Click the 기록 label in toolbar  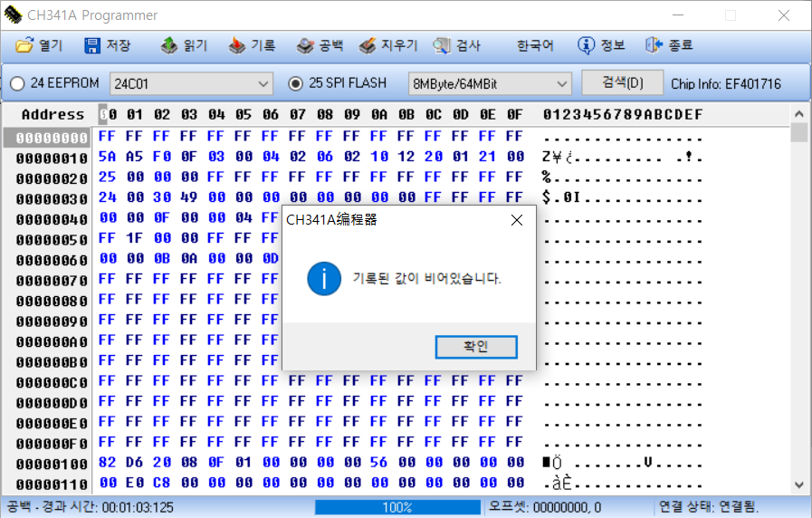point(263,45)
